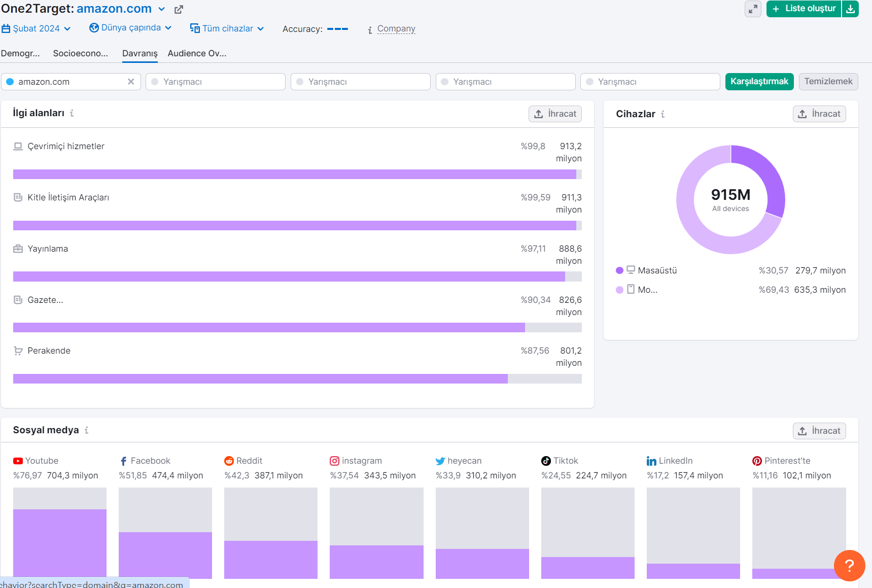Image resolution: width=872 pixels, height=588 pixels.
Task: Switch to the Demogr... tab
Action: click(20, 53)
